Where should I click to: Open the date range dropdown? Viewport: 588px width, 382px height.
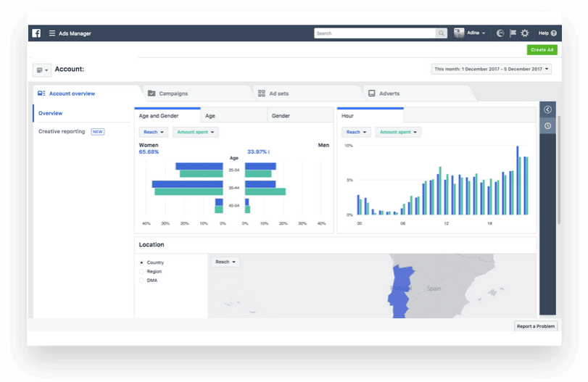click(492, 69)
